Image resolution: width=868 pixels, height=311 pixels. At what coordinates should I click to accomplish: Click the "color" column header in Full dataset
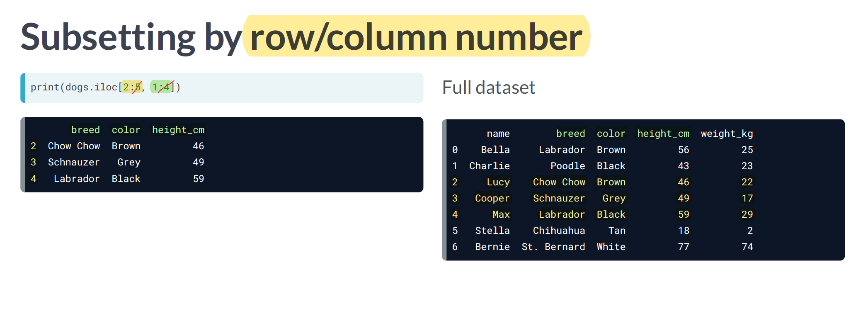pos(611,134)
